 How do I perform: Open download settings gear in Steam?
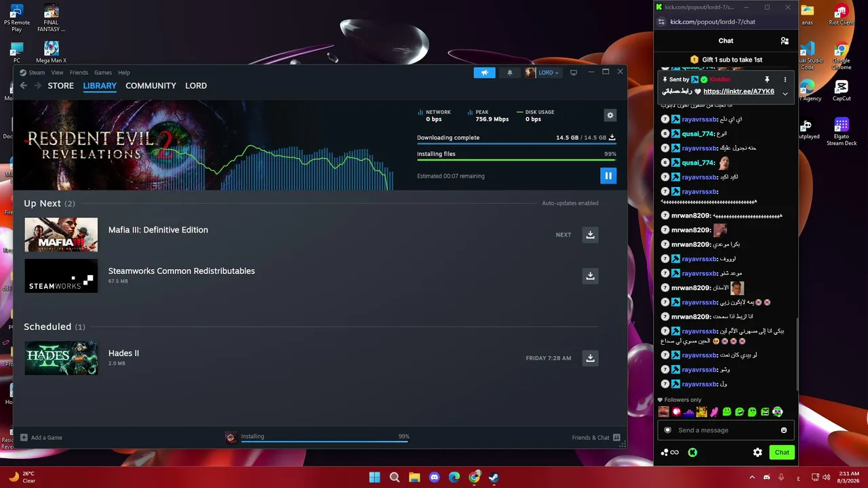pyautogui.click(x=610, y=115)
